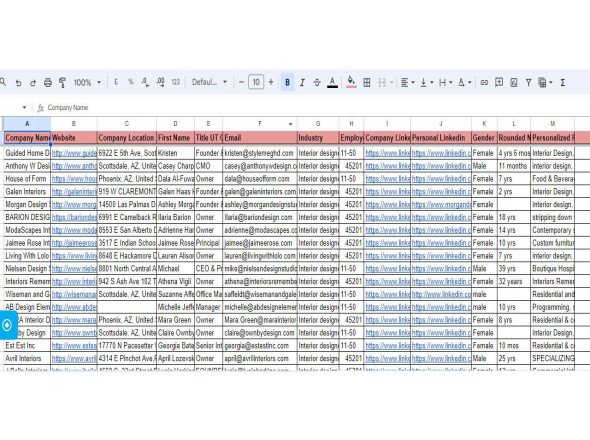
Task: Open the borders menu
Action: 367,82
